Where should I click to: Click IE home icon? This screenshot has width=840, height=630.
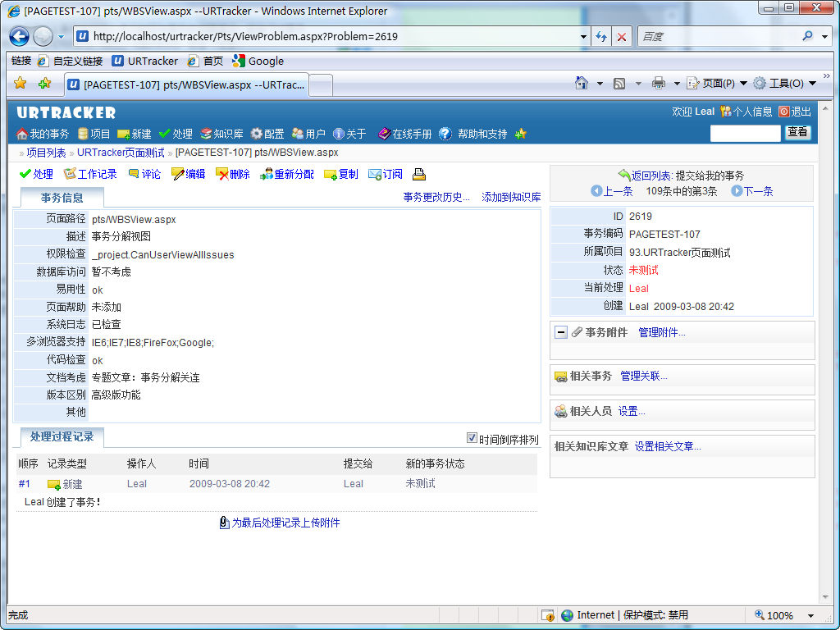[582, 83]
